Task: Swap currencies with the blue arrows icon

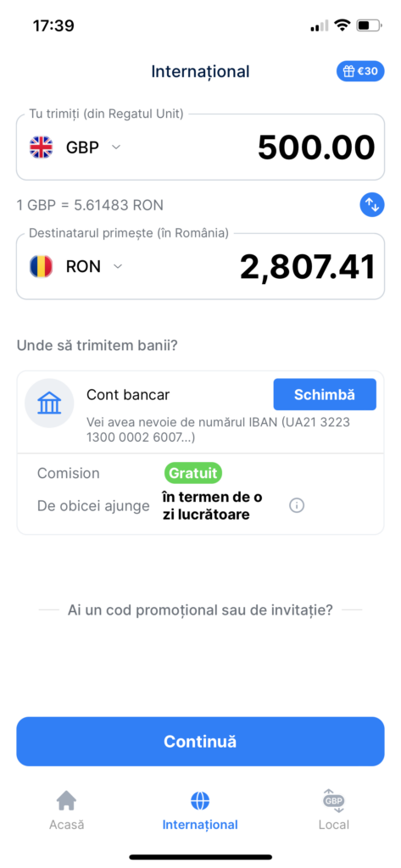Action: point(372,205)
